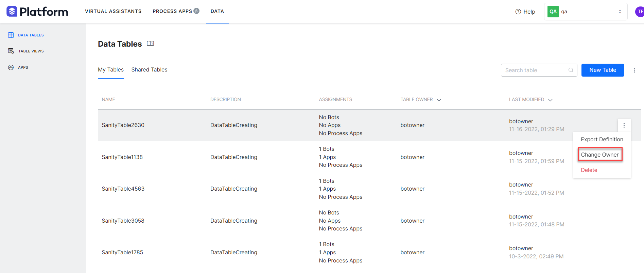Screen dimensions: 644x273
Task: Expand the qa workspace selector dropdown
Action: (x=620, y=12)
